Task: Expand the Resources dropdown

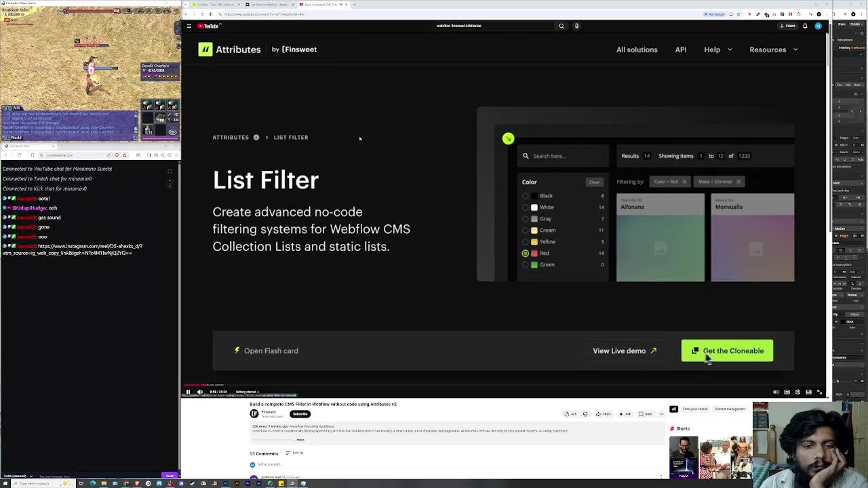Action: click(x=773, y=49)
